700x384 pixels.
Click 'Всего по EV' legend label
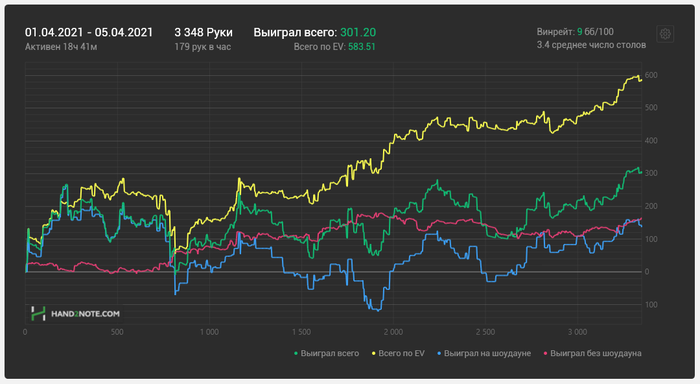[x=401, y=353]
